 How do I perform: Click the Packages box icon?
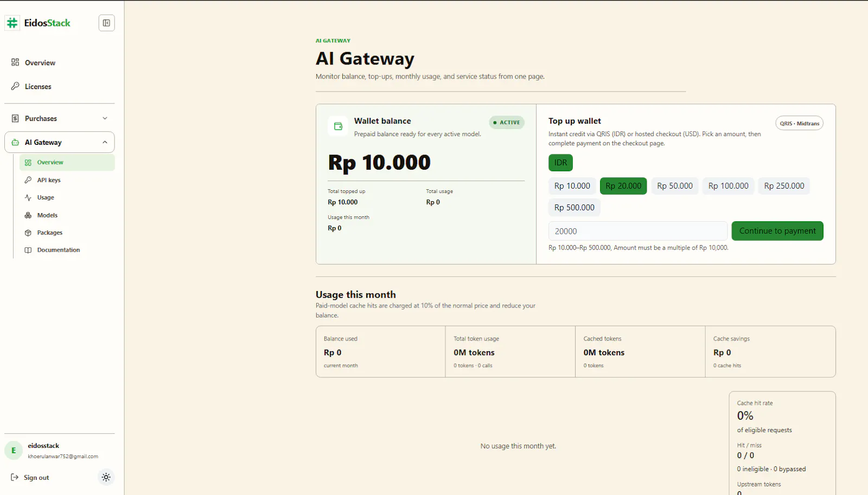pyautogui.click(x=28, y=233)
